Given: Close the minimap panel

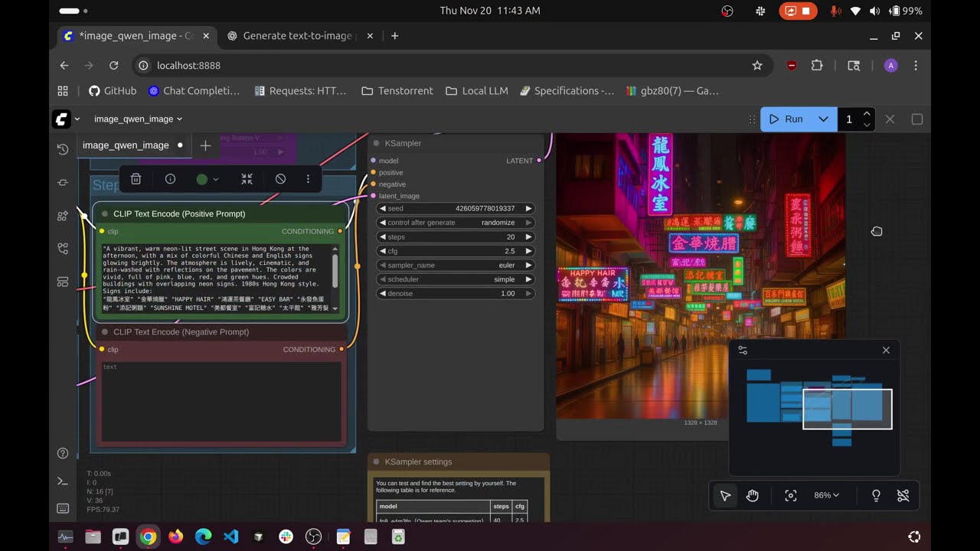Looking at the screenshot, I should coord(886,350).
